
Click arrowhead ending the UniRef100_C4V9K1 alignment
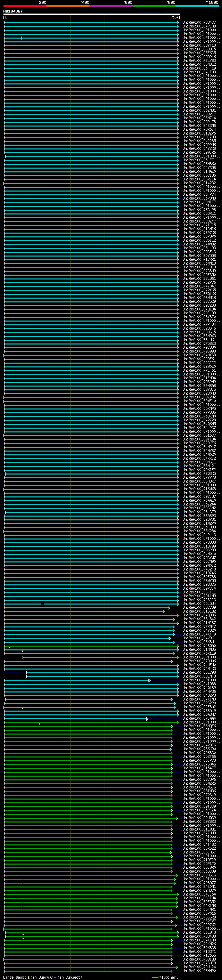click(x=170, y=638)
